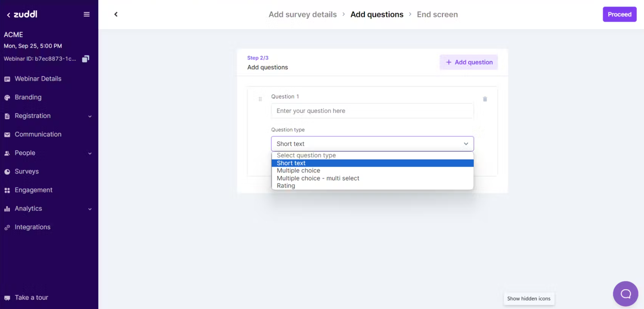644x309 pixels.
Task: Click the hamburger menu icon in sidebar
Action: (86, 14)
